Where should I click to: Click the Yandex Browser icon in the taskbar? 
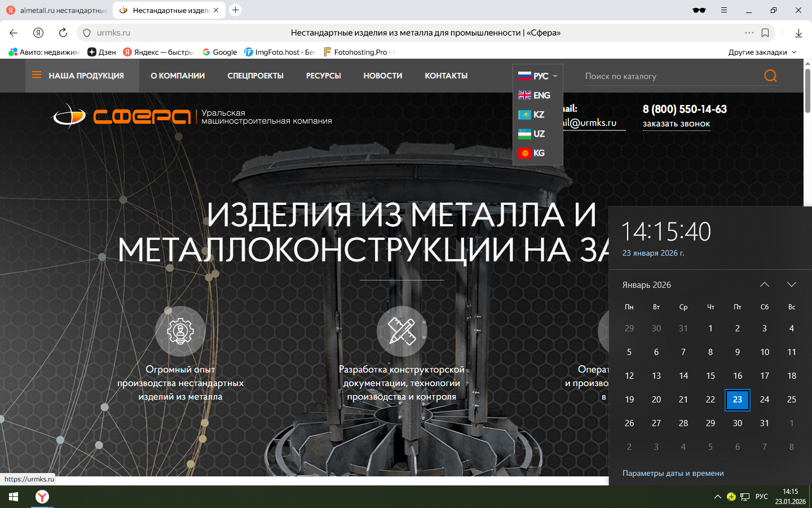point(42,497)
